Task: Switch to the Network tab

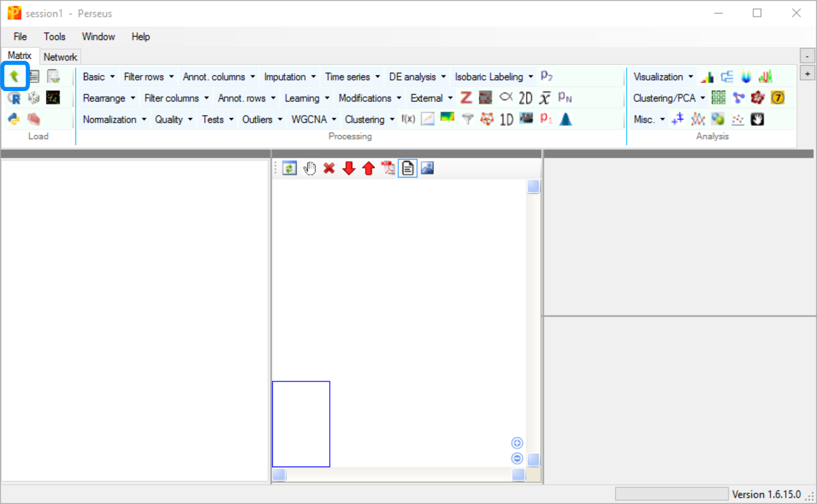Action: [60, 57]
